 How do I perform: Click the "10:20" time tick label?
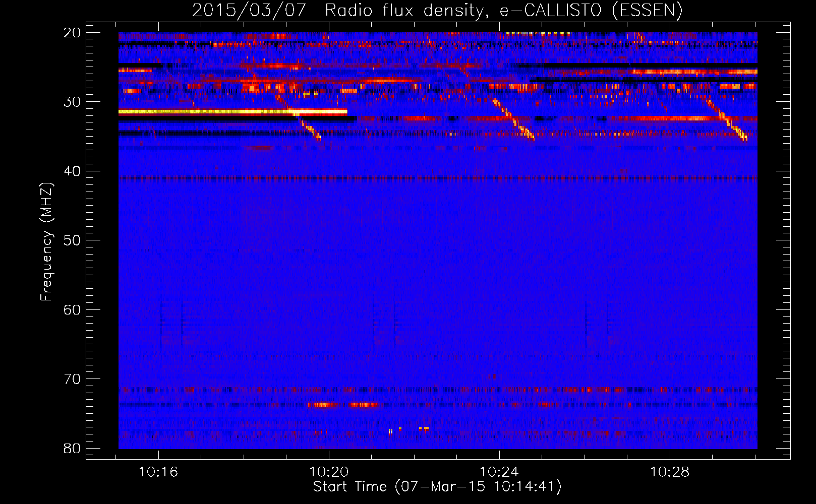click(329, 472)
